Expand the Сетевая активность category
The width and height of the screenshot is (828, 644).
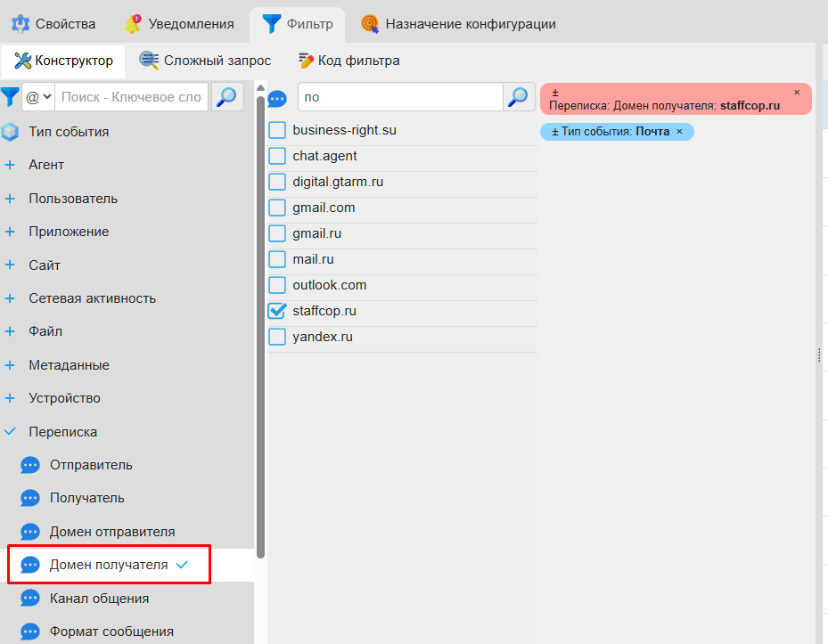tap(10, 298)
